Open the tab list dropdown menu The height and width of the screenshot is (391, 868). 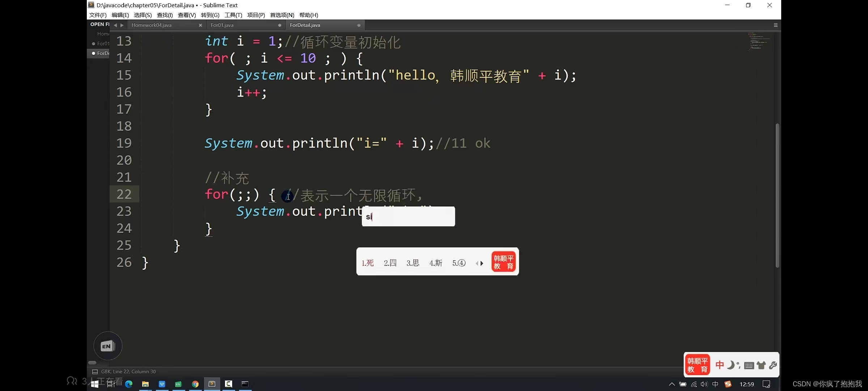tap(775, 25)
